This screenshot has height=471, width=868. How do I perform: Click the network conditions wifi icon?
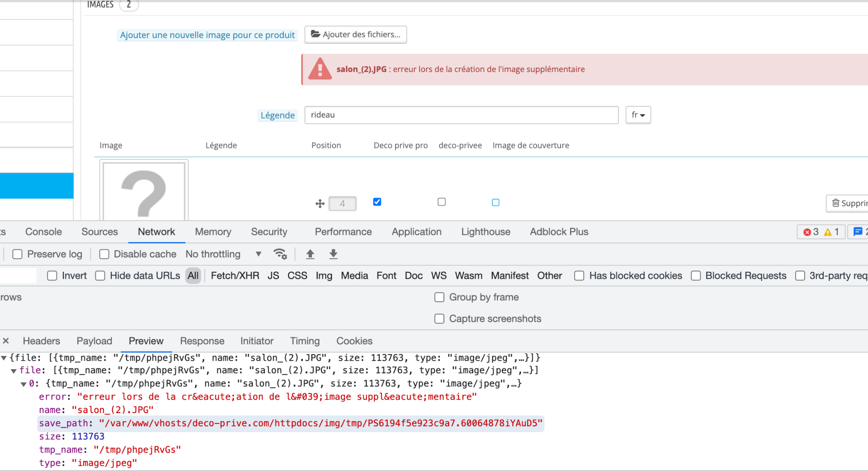280,254
